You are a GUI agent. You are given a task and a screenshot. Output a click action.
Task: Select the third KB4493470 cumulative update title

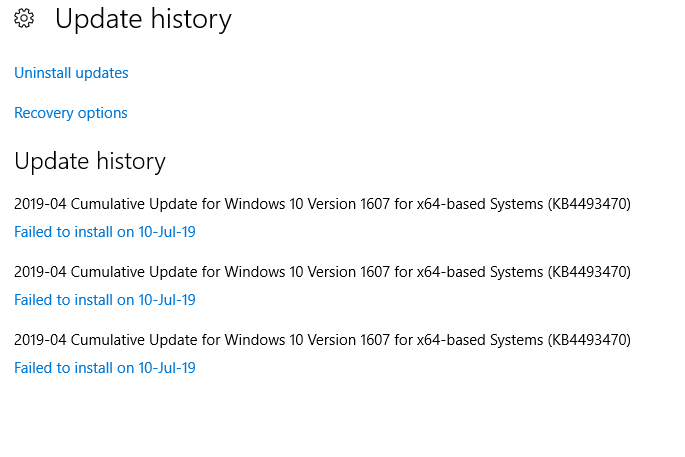(x=322, y=340)
